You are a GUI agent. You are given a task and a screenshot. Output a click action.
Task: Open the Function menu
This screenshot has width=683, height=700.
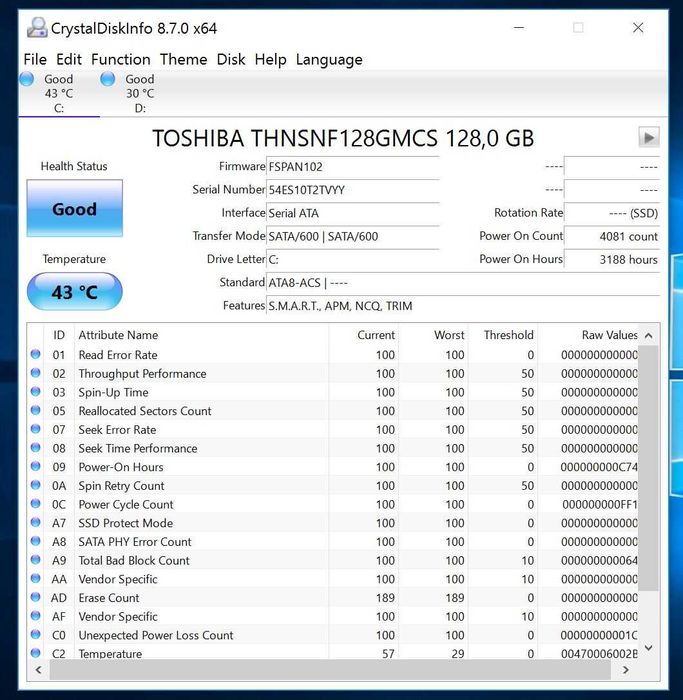pyautogui.click(x=121, y=59)
